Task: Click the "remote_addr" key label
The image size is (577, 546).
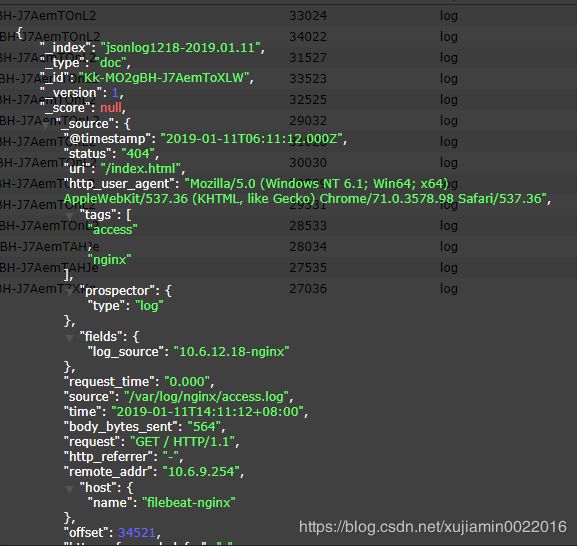Action: coord(108,472)
